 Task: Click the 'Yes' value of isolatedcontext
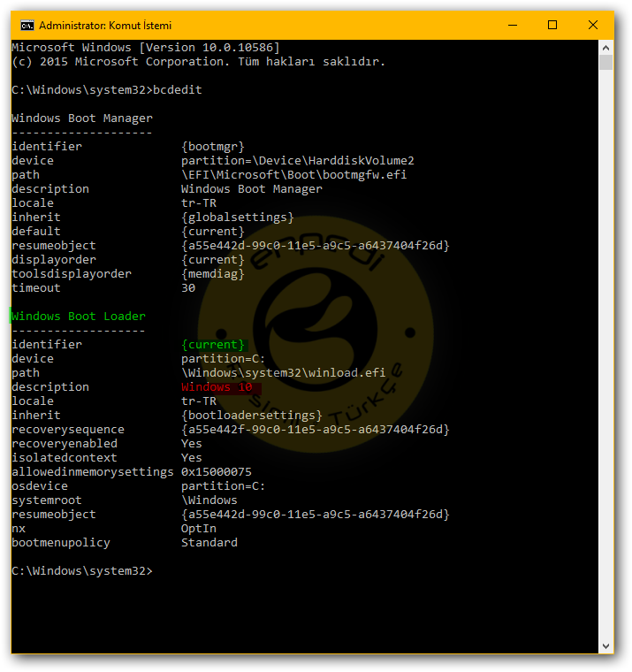point(192,458)
